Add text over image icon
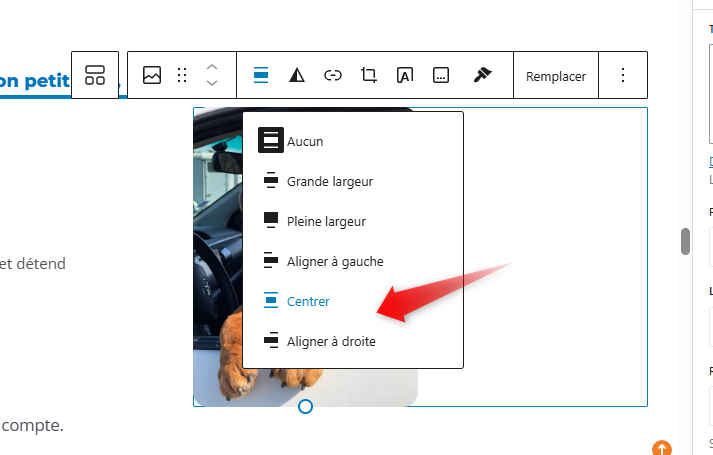This screenshot has width=713, height=455. click(x=405, y=75)
